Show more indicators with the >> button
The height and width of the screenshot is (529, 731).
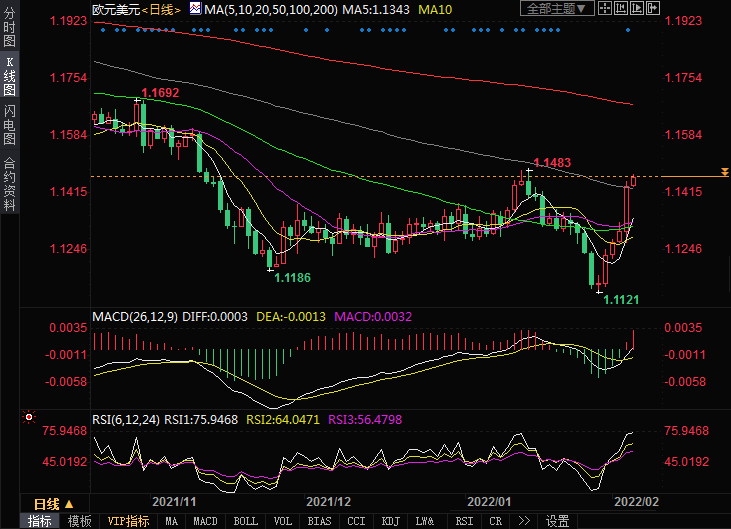(x=523, y=521)
